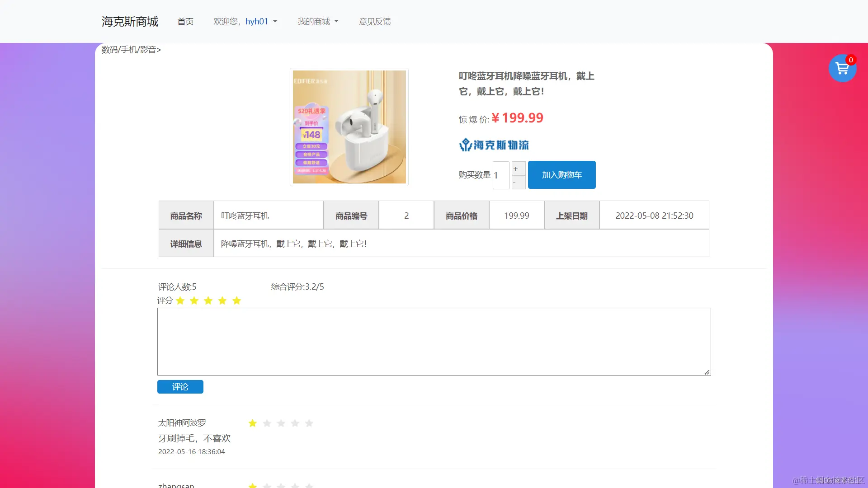Select the first rating star

coord(180,300)
